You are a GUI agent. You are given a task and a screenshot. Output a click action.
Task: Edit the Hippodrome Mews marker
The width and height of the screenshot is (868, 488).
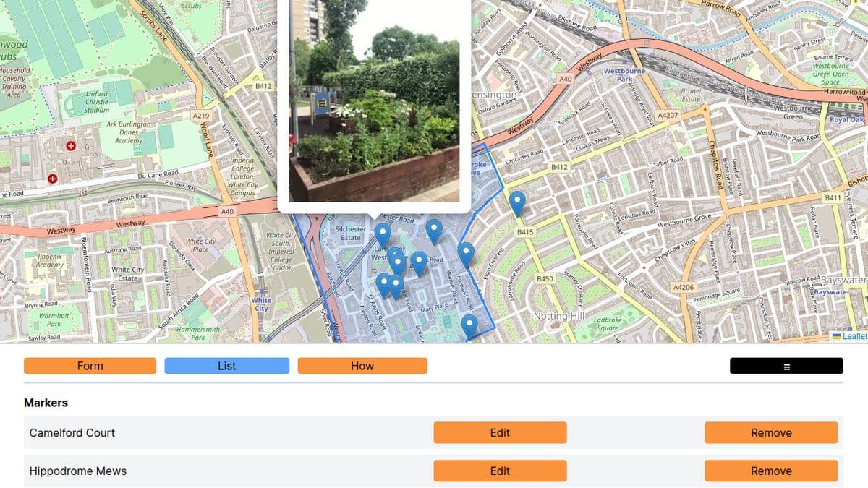click(x=500, y=471)
